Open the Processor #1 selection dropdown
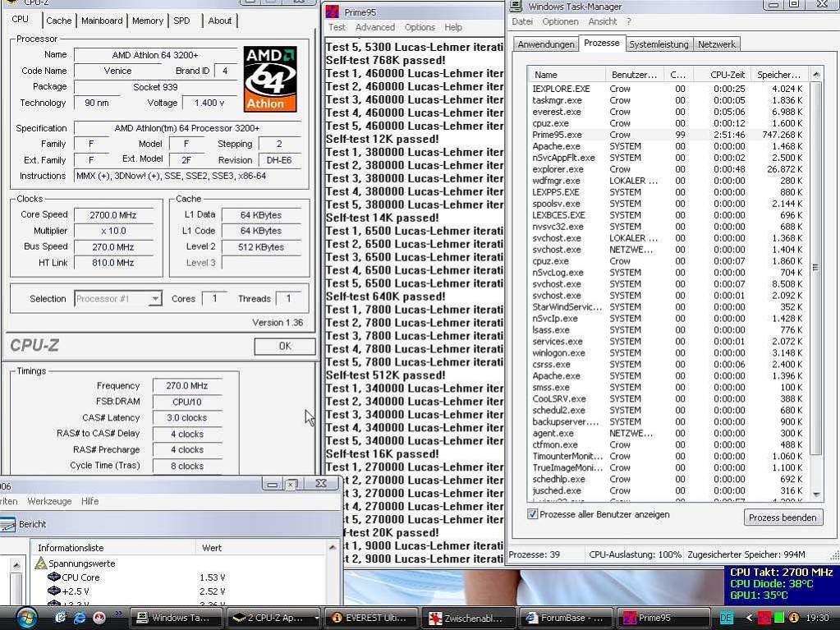The height and width of the screenshot is (630, 840). point(155,299)
